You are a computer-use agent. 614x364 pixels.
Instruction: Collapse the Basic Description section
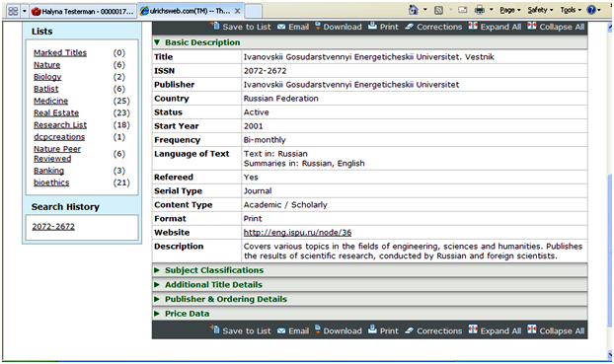[x=157, y=42]
